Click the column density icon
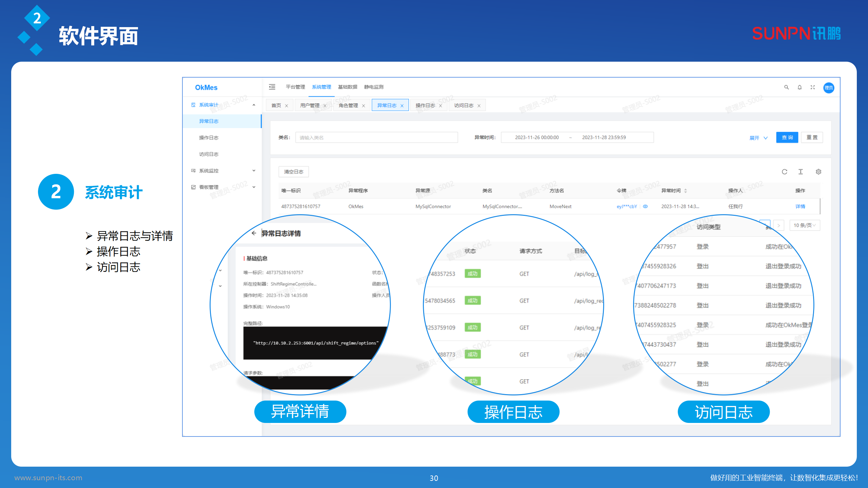Image resolution: width=868 pixels, height=488 pixels. (801, 172)
